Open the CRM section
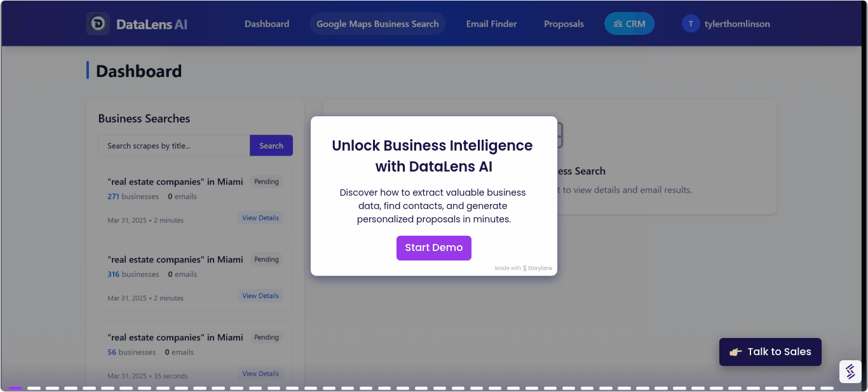 [629, 24]
